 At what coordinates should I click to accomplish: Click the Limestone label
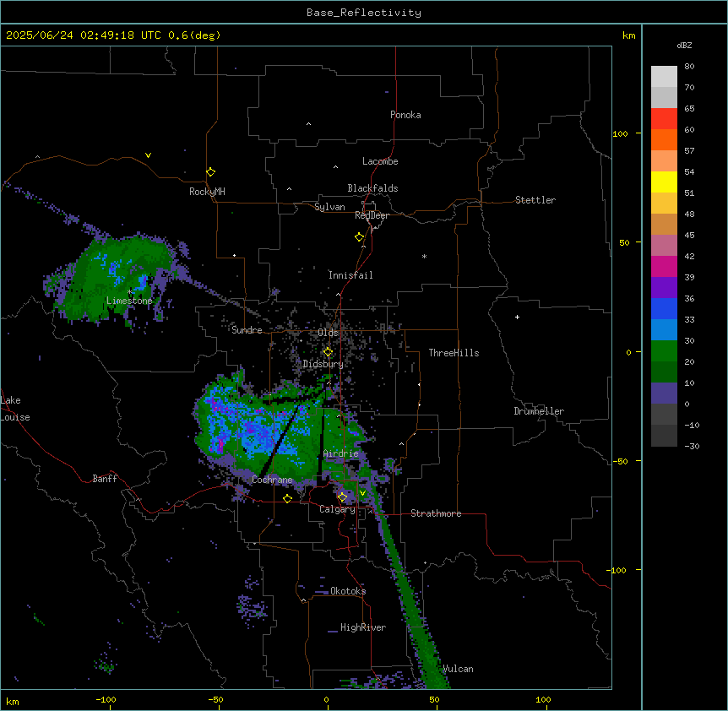point(129,301)
